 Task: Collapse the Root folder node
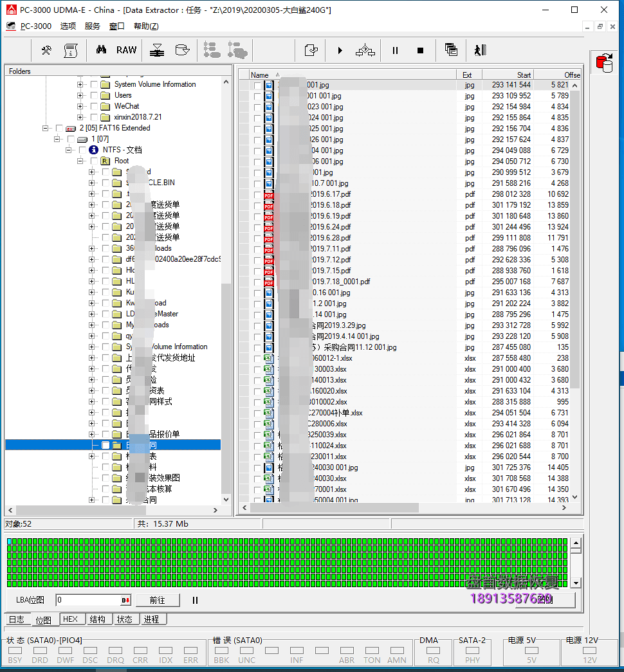[x=80, y=161]
